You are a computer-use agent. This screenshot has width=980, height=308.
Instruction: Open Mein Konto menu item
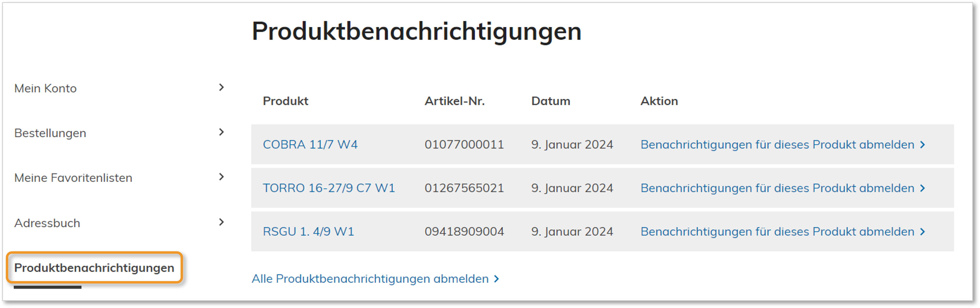coord(45,89)
